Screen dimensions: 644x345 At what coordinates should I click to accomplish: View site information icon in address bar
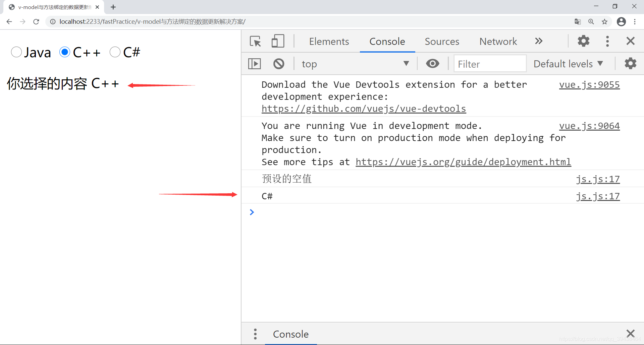(x=53, y=22)
